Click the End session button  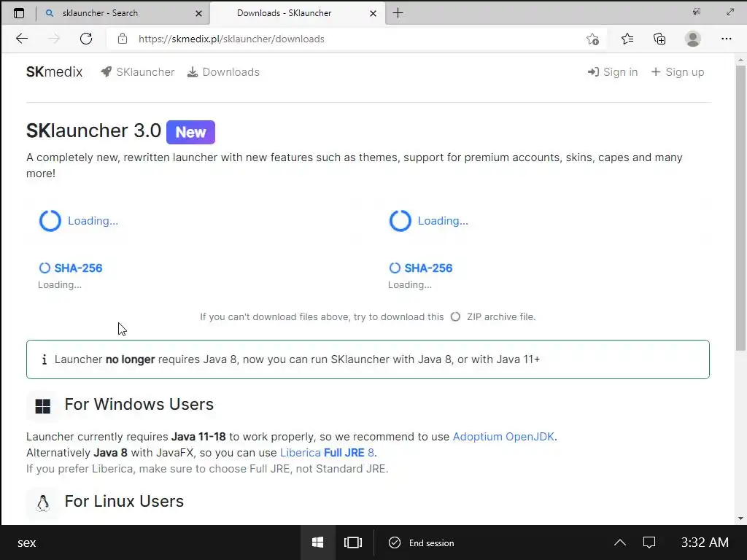pyautogui.click(x=422, y=542)
